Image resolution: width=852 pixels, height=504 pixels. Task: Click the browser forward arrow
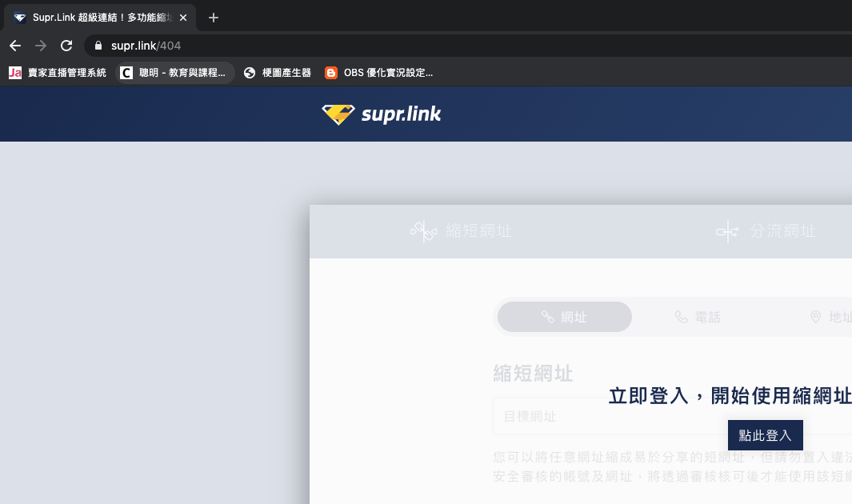pyautogui.click(x=41, y=46)
